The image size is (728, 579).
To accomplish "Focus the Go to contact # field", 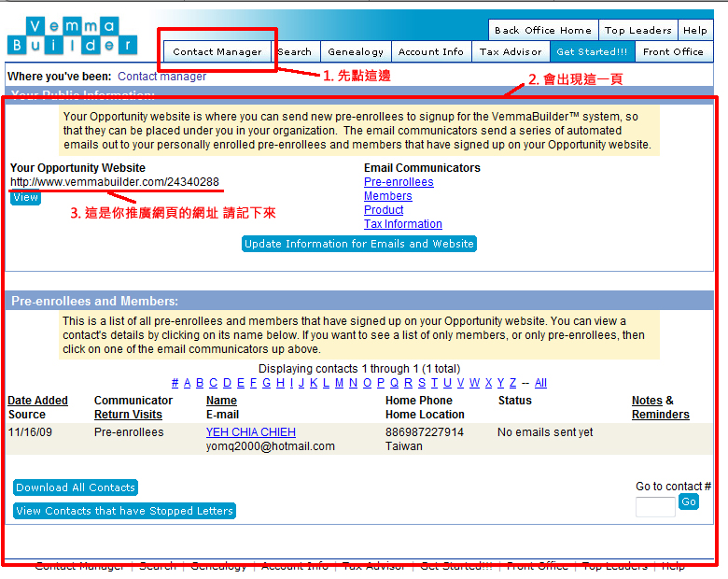I will (655, 506).
